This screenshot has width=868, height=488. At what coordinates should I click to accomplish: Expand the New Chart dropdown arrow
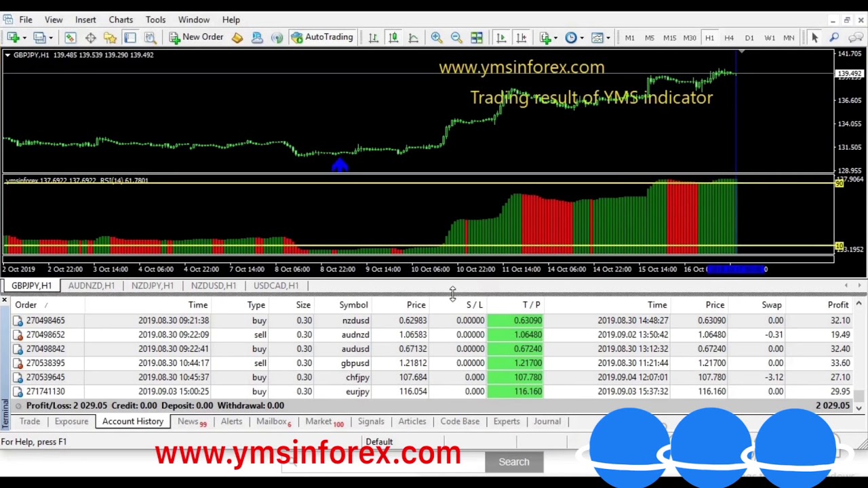(24, 38)
